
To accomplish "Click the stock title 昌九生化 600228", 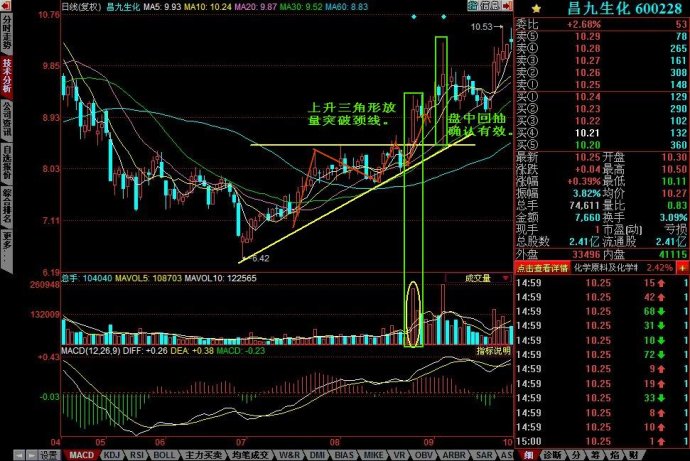I will (624, 8).
